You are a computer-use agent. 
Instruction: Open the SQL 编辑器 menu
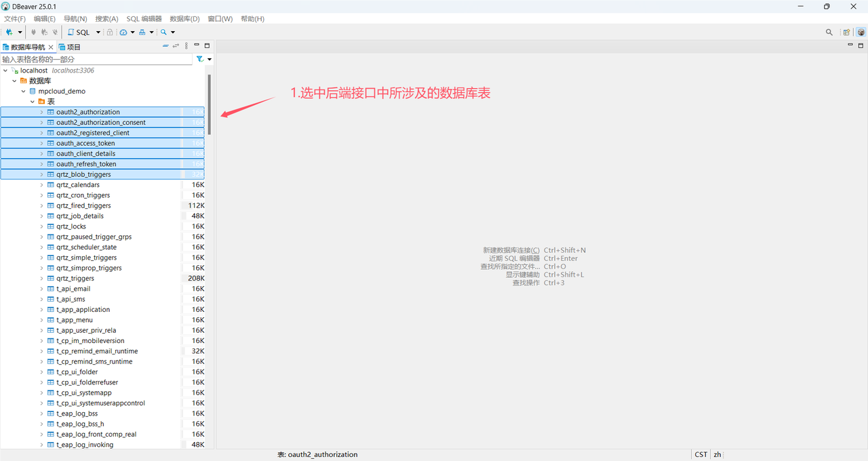tap(143, 18)
